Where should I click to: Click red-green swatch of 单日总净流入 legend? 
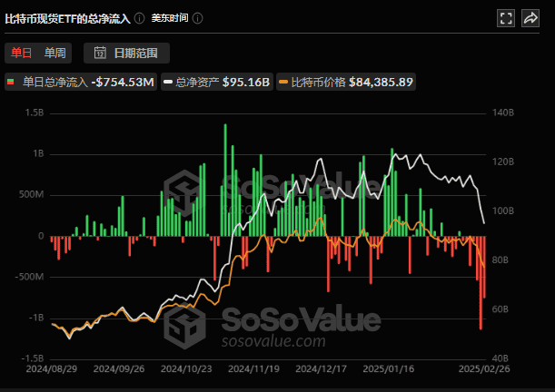12,83
